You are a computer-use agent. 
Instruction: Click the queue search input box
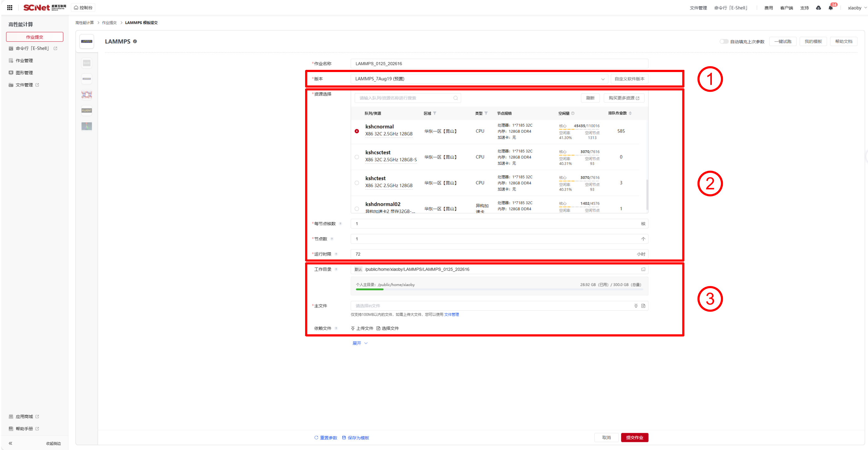point(407,98)
